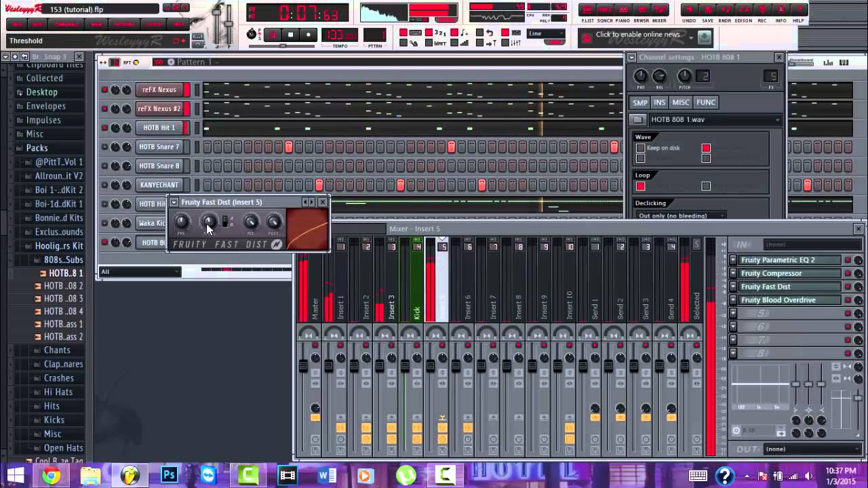Click the taskbar help question-mark icon
The height and width of the screenshot is (488, 868).
click(724, 476)
